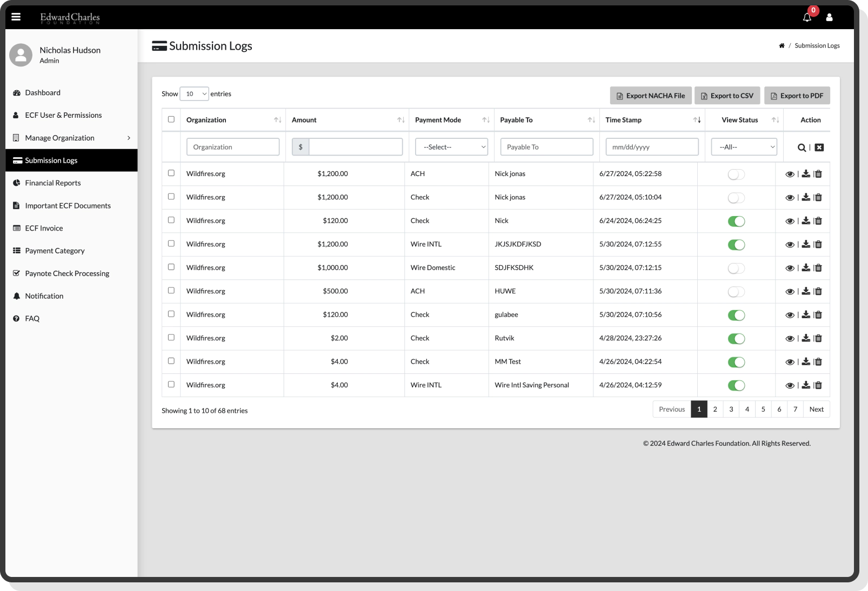This screenshot has height=591, width=868.
Task: Click the search icon in filter row
Action: pyautogui.click(x=802, y=147)
